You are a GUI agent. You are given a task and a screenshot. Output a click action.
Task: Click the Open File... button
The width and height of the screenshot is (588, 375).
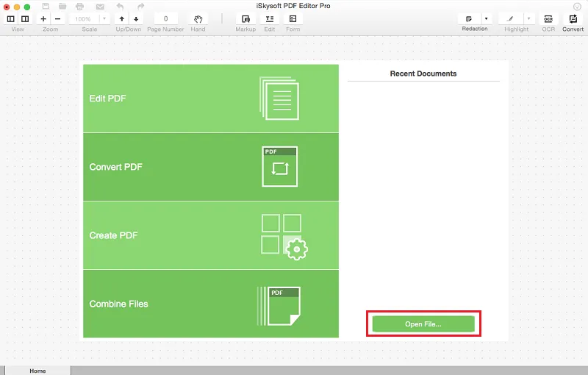click(423, 324)
